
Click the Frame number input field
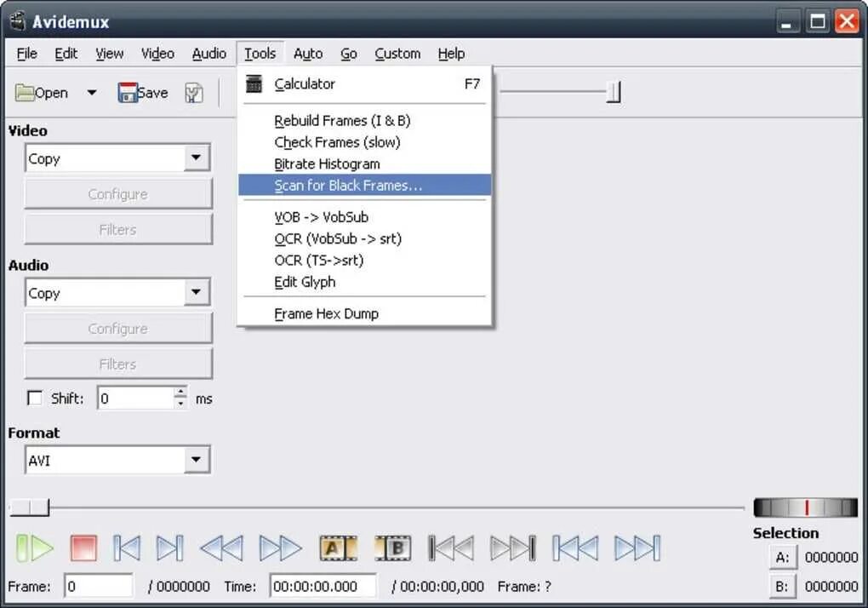pyautogui.click(x=99, y=586)
